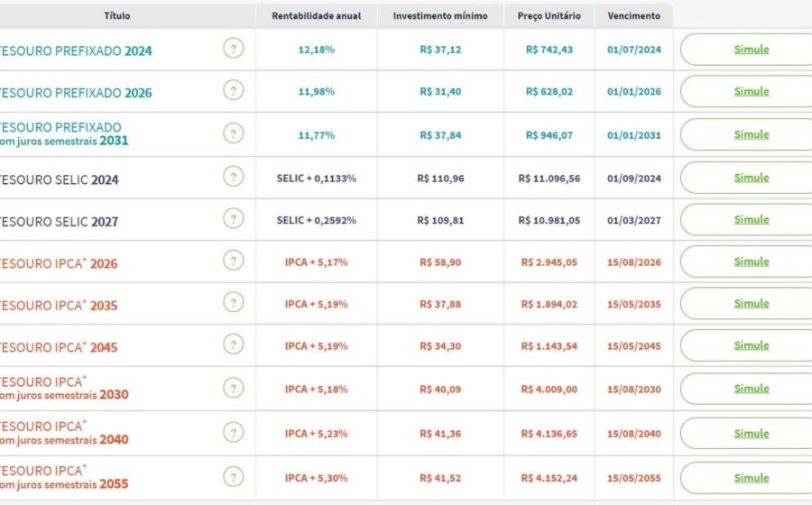Select the TESOURO IPCA+ 2045 title
This screenshot has height=505, width=812.
coord(59,346)
